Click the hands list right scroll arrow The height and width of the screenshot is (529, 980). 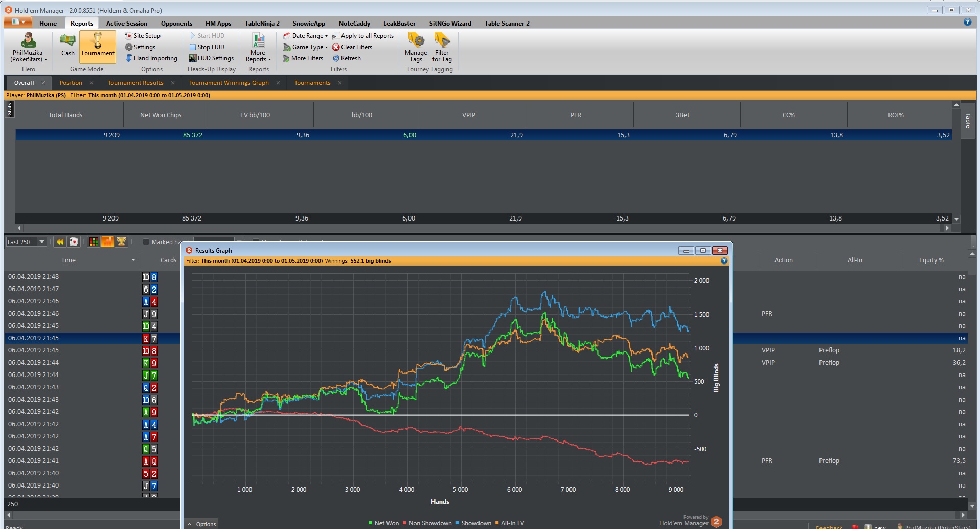pyautogui.click(x=963, y=515)
